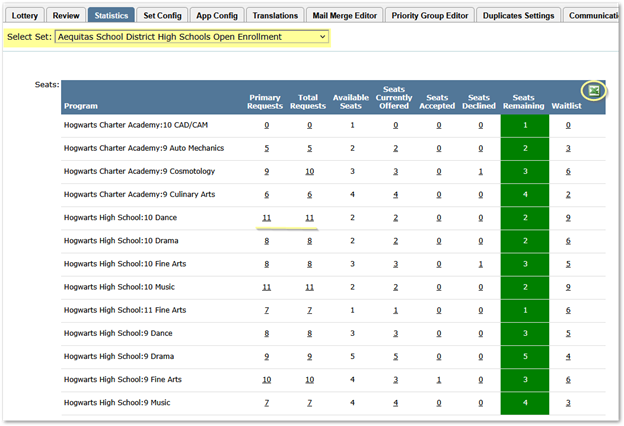Click Seats Remaining cell for 9 Drama
Image resolution: width=624 pixels, height=426 pixels.
click(525, 357)
